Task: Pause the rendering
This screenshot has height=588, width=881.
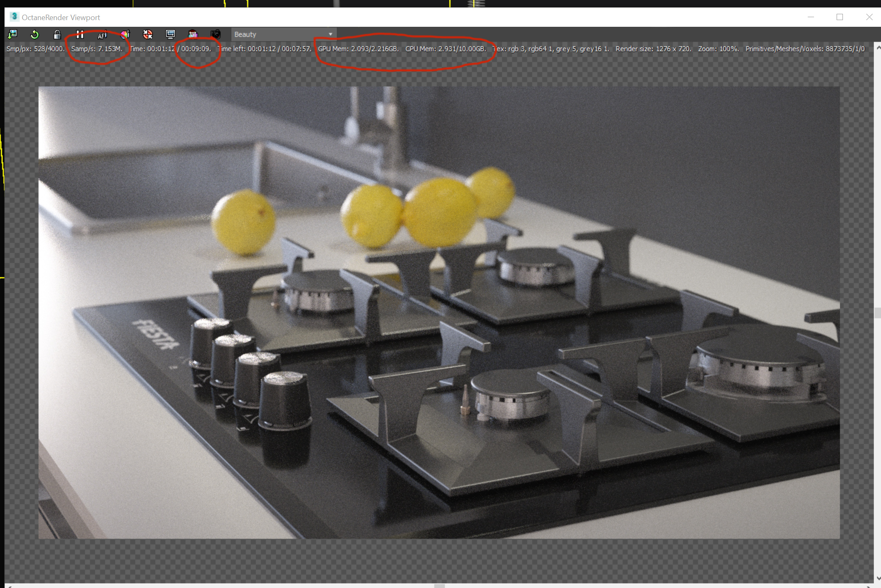Action: [80, 34]
